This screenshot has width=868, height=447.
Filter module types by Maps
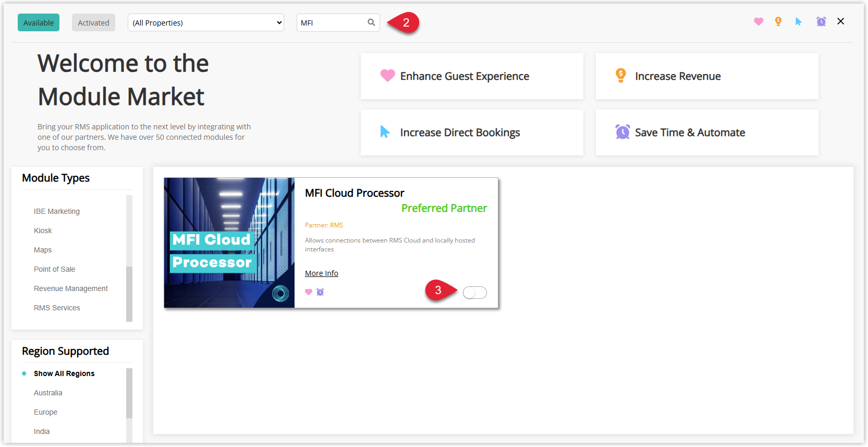43,250
